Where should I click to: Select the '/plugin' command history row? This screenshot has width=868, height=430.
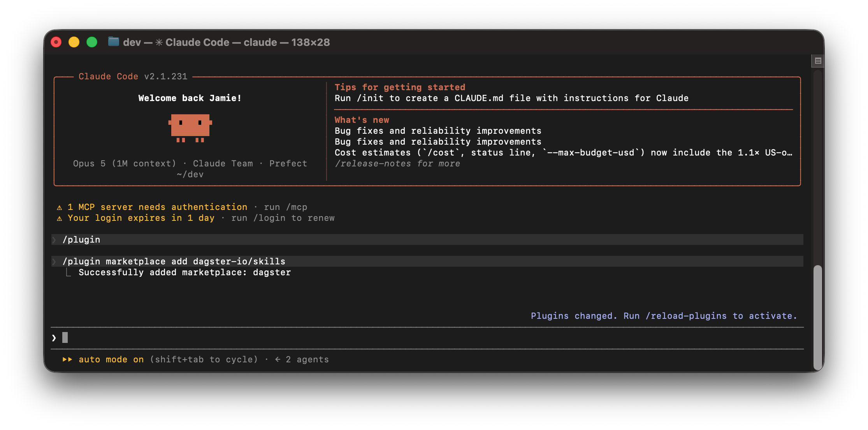427,239
